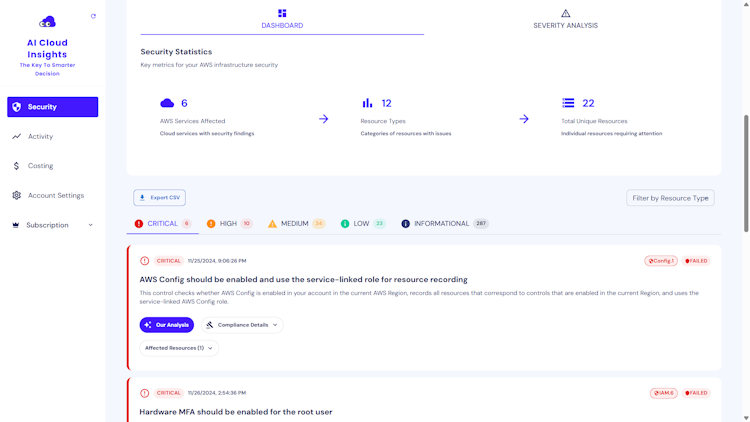Image resolution: width=750 pixels, height=422 pixels.
Task: Click the Account Settings gear icon
Action: tap(17, 195)
